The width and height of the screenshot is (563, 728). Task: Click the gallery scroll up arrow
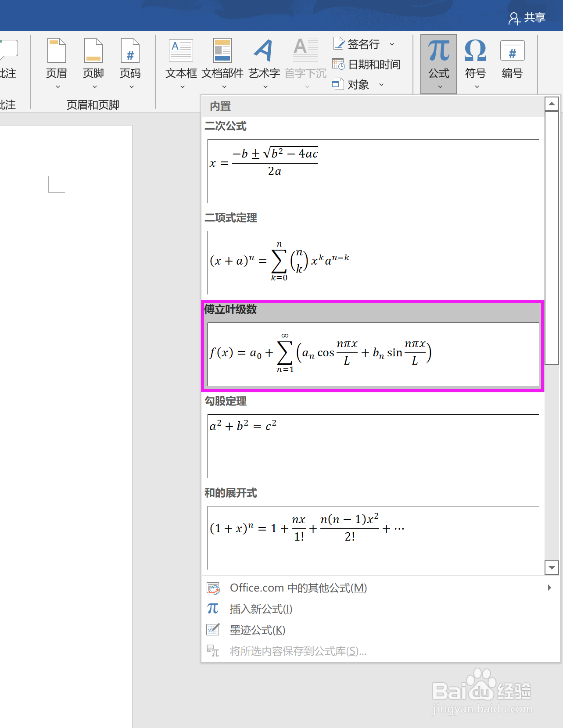coord(552,104)
